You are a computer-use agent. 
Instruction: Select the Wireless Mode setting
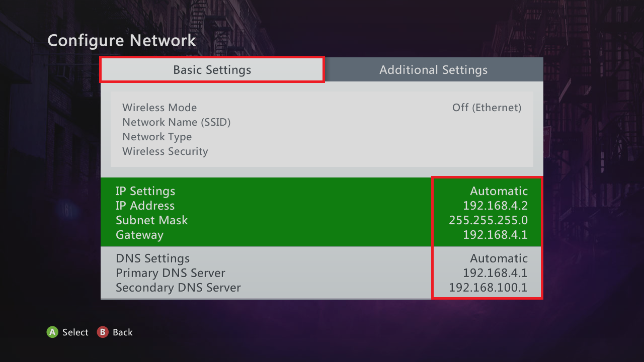click(x=159, y=107)
